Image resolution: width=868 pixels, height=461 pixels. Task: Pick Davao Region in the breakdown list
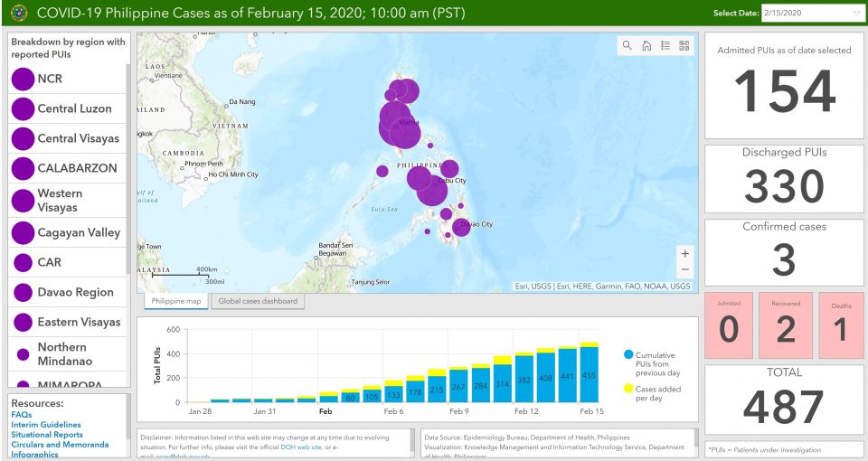[75, 292]
